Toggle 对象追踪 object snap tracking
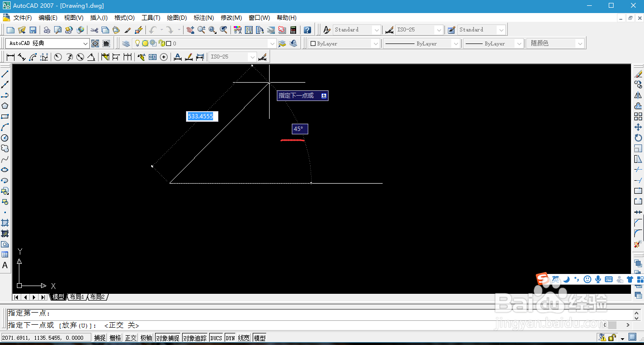The image size is (644, 345). click(x=195, y=338)
